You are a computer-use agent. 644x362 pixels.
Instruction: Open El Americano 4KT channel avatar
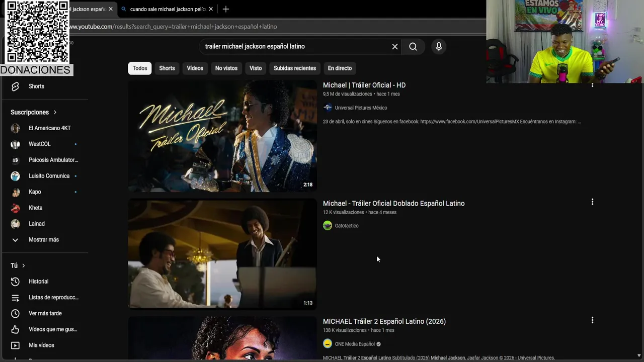coord(16,128)
